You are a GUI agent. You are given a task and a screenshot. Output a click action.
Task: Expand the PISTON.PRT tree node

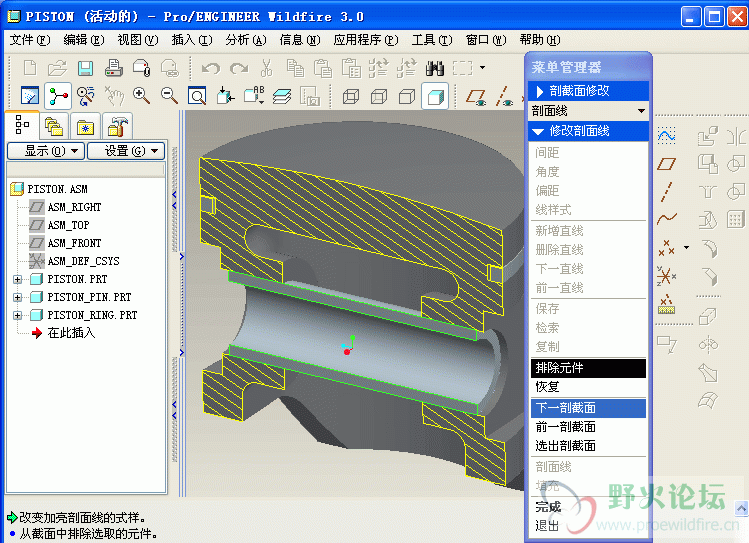coord(18,279)
